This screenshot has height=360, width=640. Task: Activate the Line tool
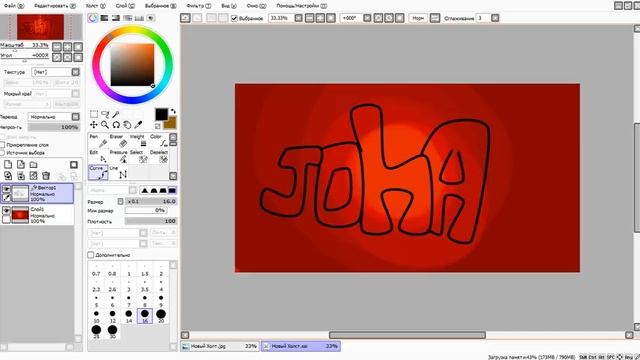118,172
